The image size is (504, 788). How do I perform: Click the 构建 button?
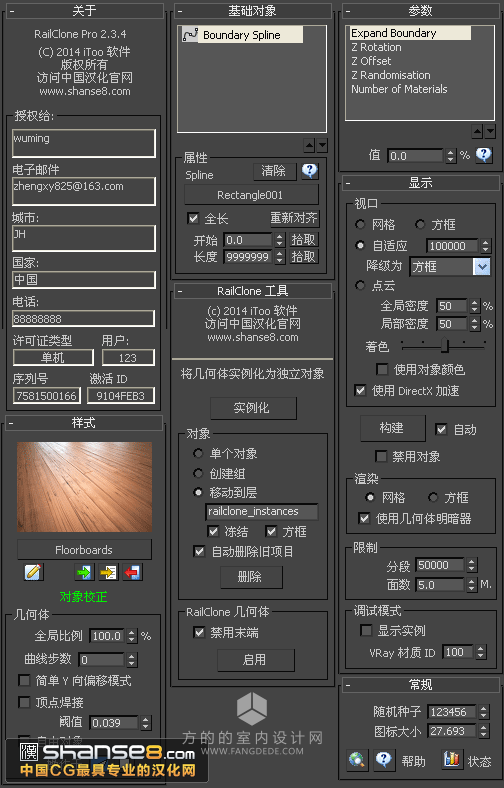[x=392, y=428]
